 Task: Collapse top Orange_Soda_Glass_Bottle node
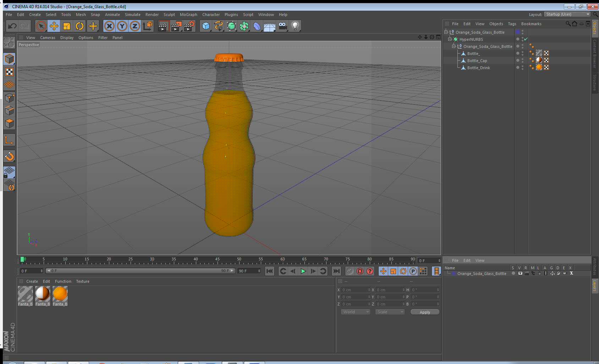pyautogui.click(x=446, y=32)
